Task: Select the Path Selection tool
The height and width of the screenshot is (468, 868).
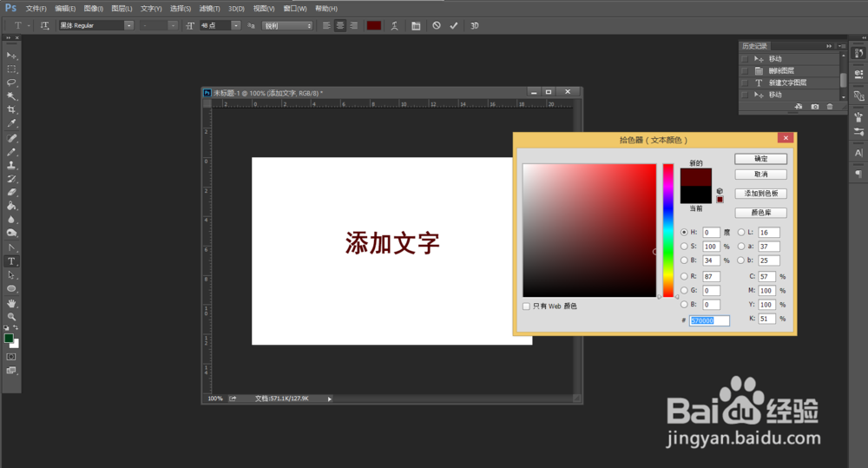Action: (11, 274)
